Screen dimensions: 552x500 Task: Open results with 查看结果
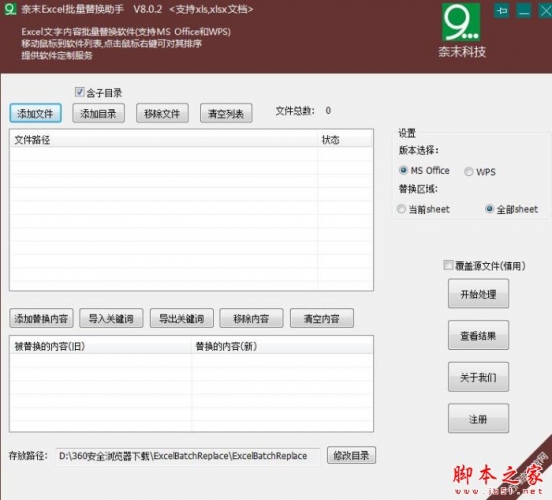tap(478, 335)
